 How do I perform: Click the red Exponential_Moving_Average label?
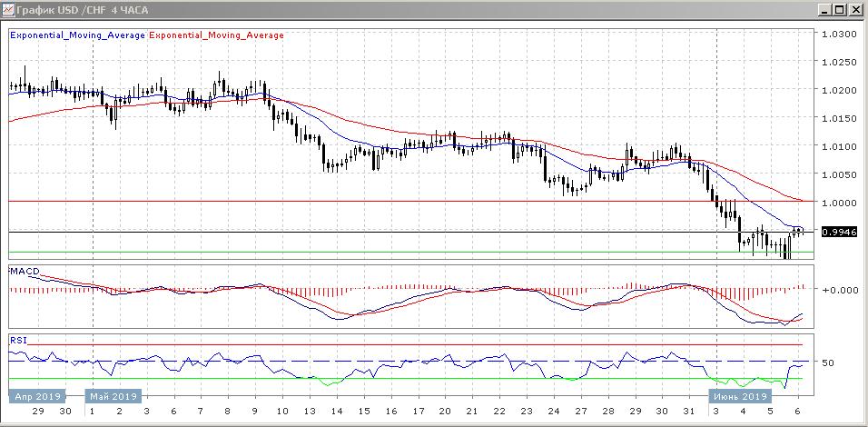pos(216,35)
